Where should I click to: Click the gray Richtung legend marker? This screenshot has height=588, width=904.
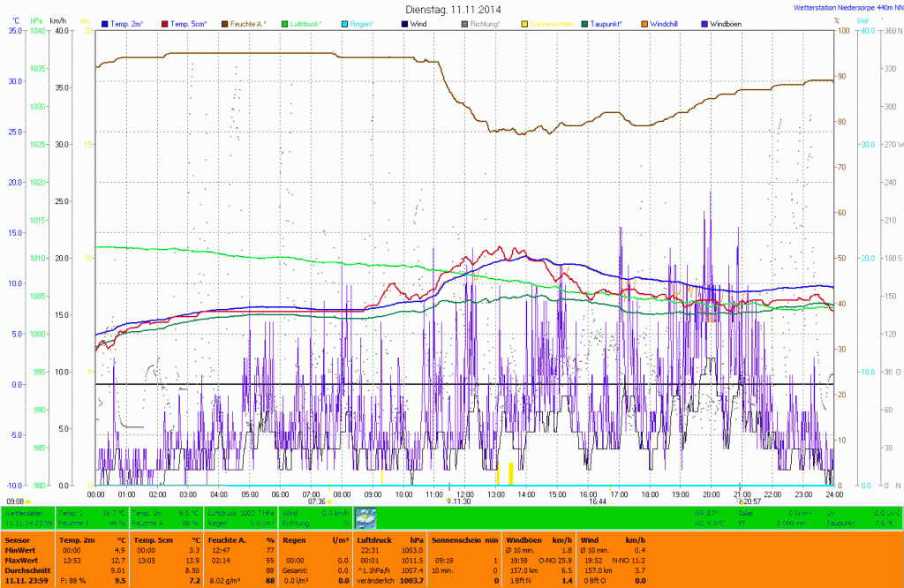pos(464,23)
